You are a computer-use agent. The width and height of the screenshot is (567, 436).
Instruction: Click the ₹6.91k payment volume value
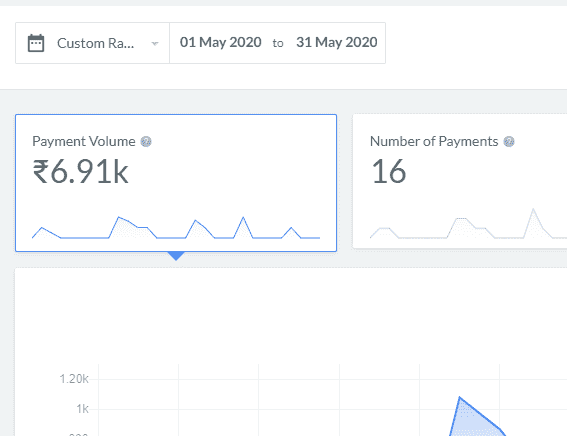tap(80, 172)
